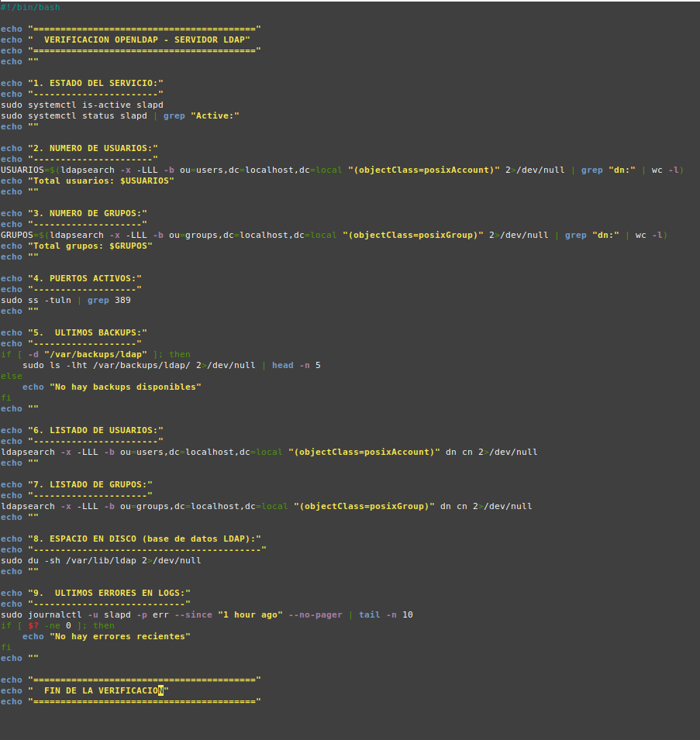Click the GRUPOS variable assignment
The height and width of the screenshot is (740, 700).
click(x=16, y=235)
